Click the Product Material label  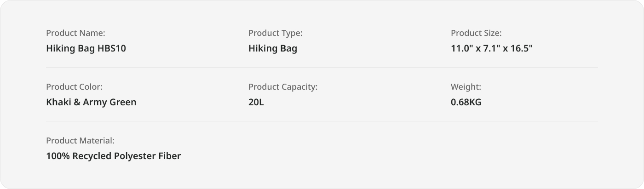[x=80, y=141]
